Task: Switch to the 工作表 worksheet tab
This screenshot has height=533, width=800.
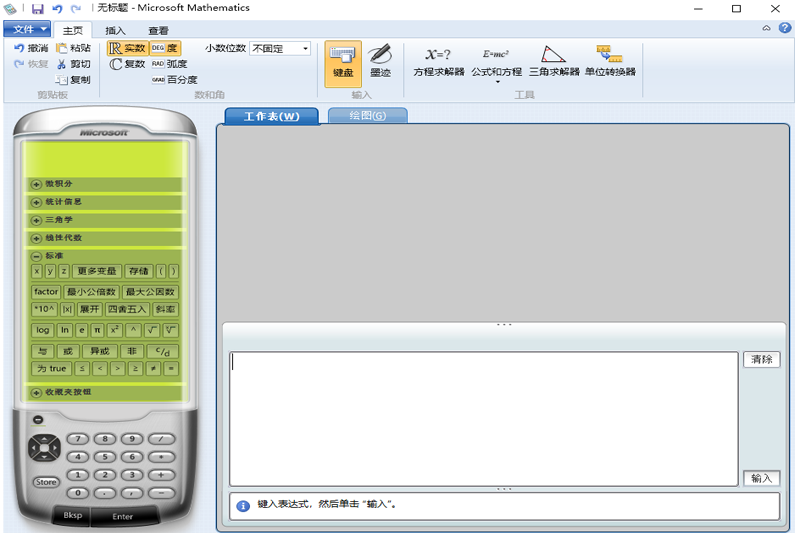Action: 271,116
